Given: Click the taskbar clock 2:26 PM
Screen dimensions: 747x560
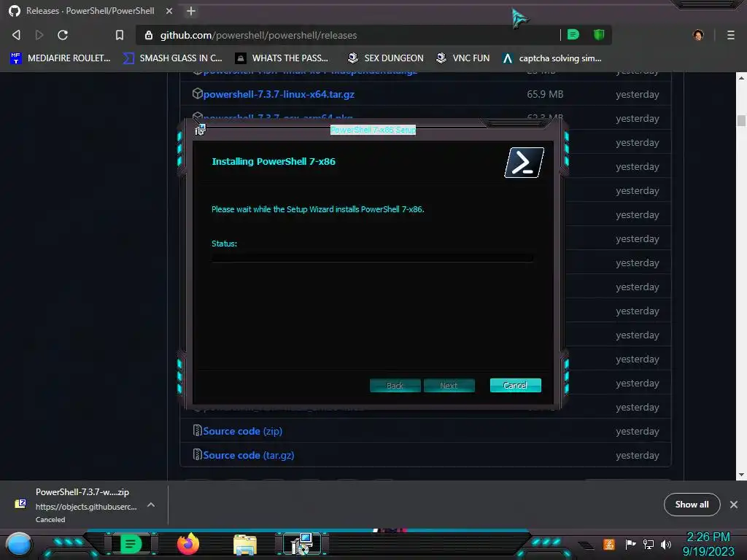Looking at the screenshot, I should 708,537.
